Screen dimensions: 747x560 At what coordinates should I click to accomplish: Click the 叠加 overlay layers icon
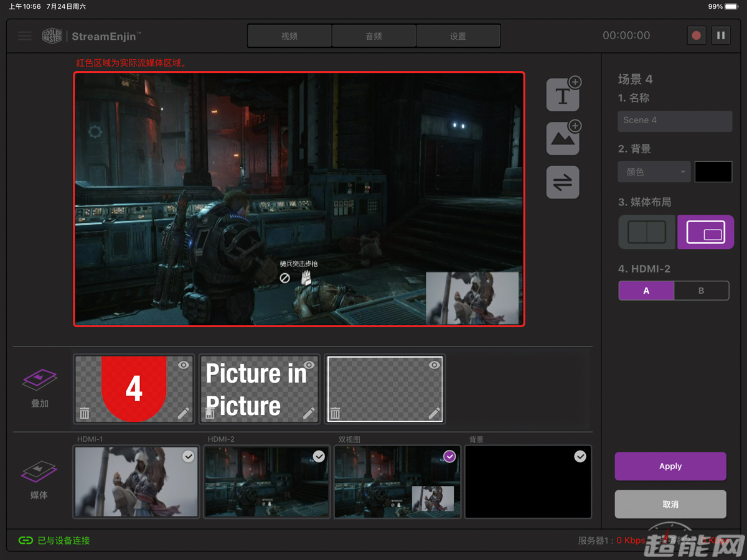[40, 380]
